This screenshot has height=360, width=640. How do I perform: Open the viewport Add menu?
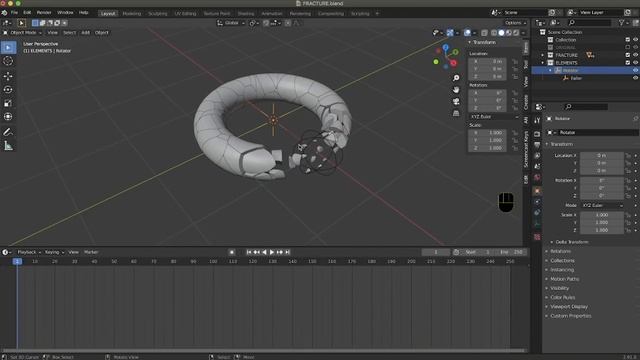pos(85,33)
